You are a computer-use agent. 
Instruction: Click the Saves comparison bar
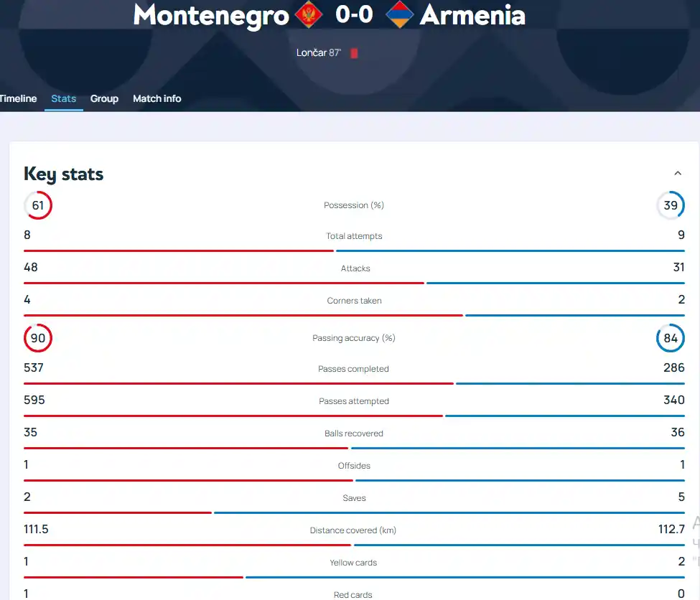[354, 513]
